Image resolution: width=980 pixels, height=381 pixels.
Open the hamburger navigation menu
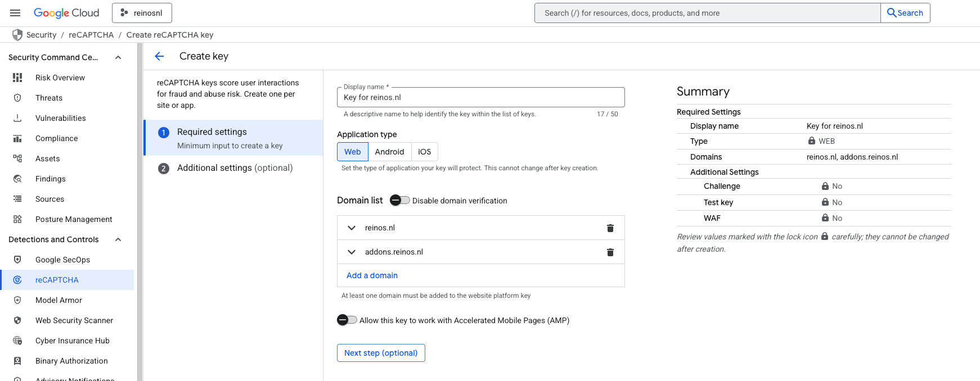click(15, 13)
